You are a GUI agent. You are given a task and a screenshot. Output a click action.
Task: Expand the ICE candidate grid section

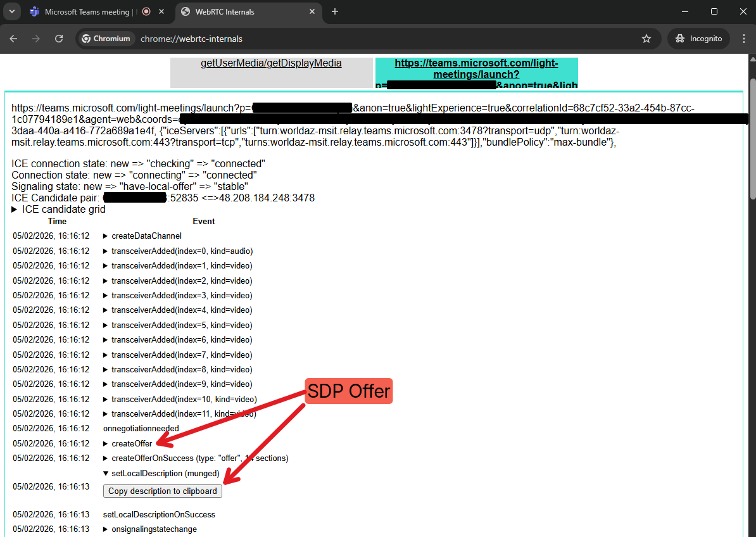tap(59, 210)
